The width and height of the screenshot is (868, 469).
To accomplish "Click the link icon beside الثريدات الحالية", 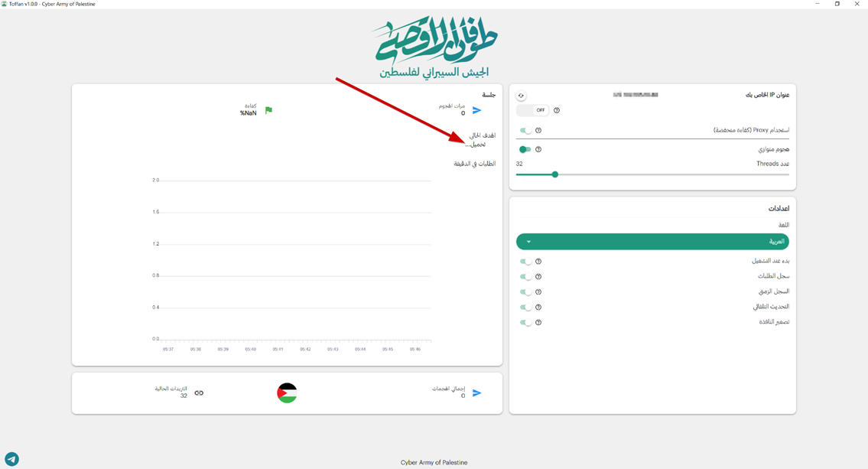I will [199, 393].
